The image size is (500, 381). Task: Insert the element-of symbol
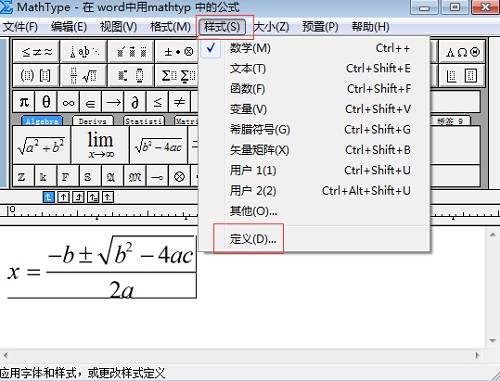click(x=90, y=102)
